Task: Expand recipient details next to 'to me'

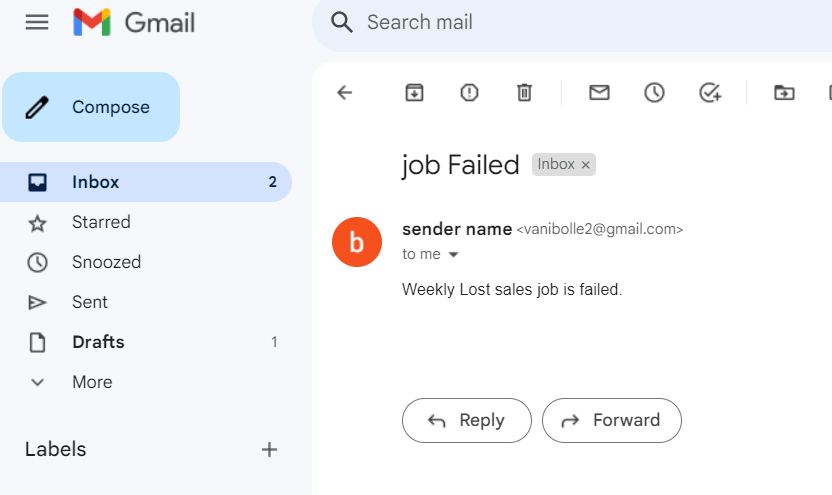Action: click(453, 255)
